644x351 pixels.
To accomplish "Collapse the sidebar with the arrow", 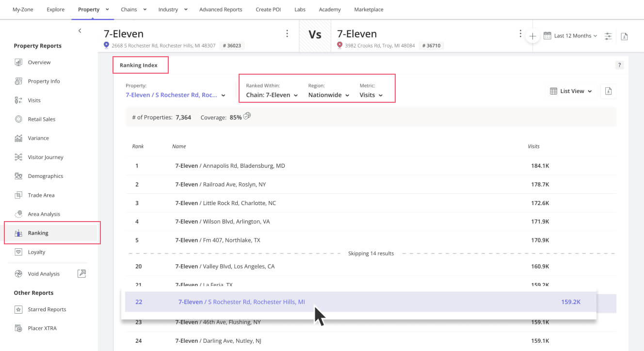I will 80,31.
